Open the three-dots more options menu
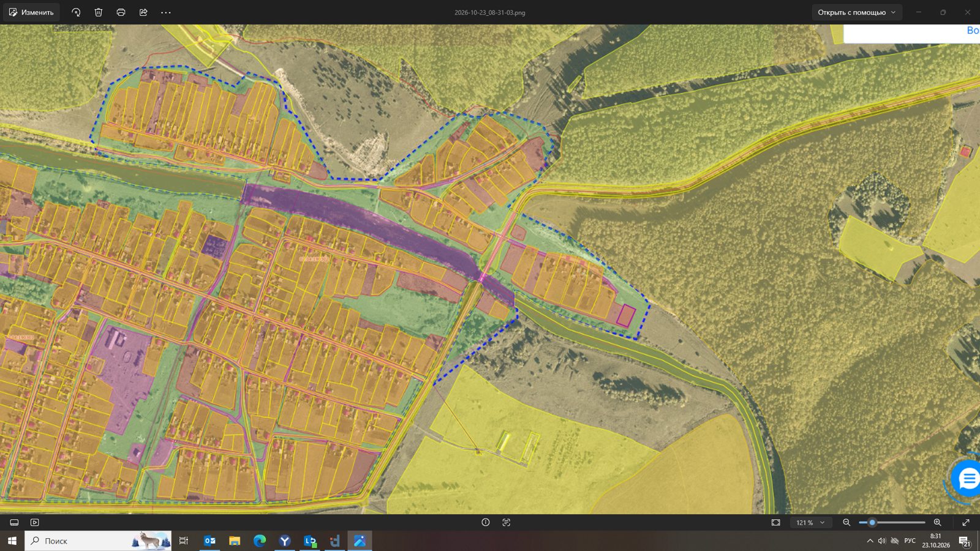980x551 pixels. pos(166,12)
